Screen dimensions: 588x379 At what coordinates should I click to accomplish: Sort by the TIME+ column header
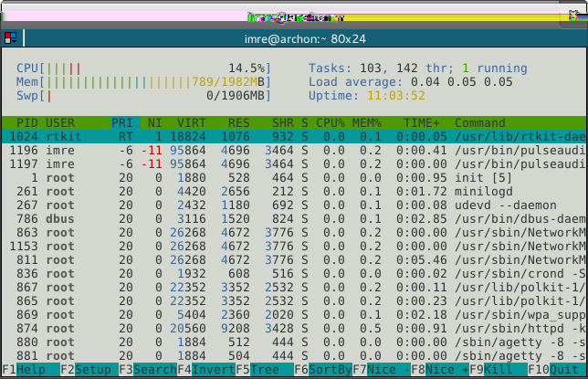pyautogui.click(x=422, y=123)
